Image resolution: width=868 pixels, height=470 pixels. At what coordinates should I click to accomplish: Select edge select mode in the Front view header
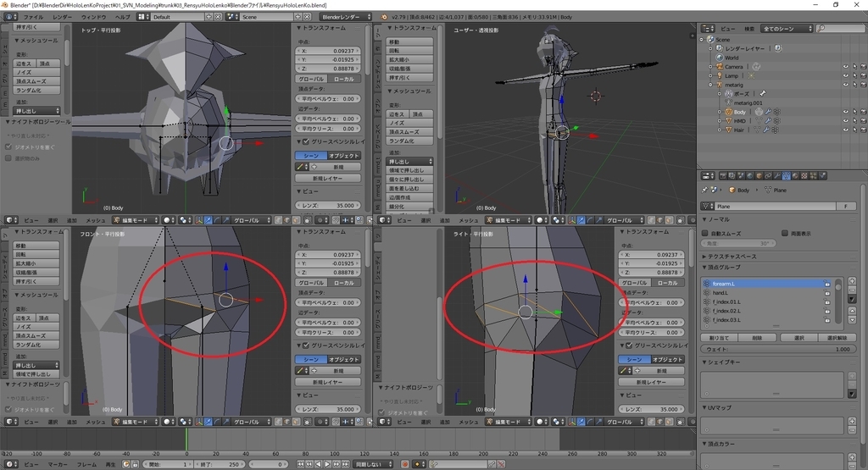[287, 422]
